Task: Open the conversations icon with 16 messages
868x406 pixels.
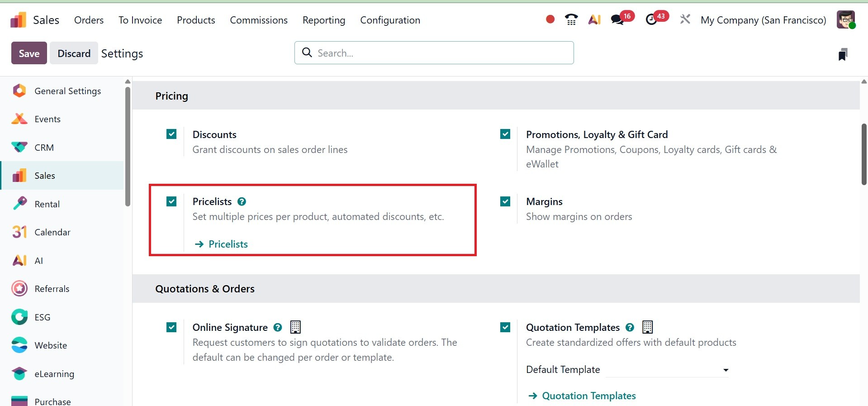Action: [617, 19]
